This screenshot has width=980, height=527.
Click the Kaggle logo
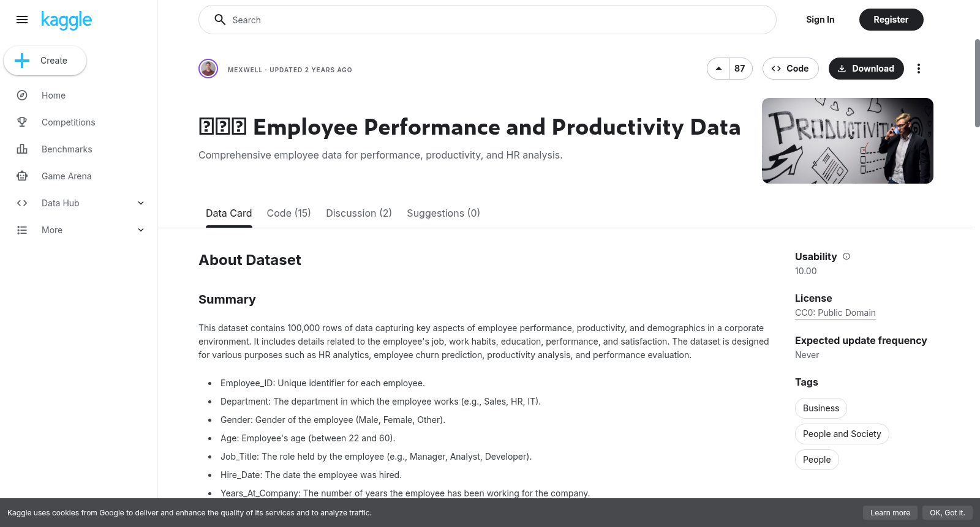click(66, 20)
